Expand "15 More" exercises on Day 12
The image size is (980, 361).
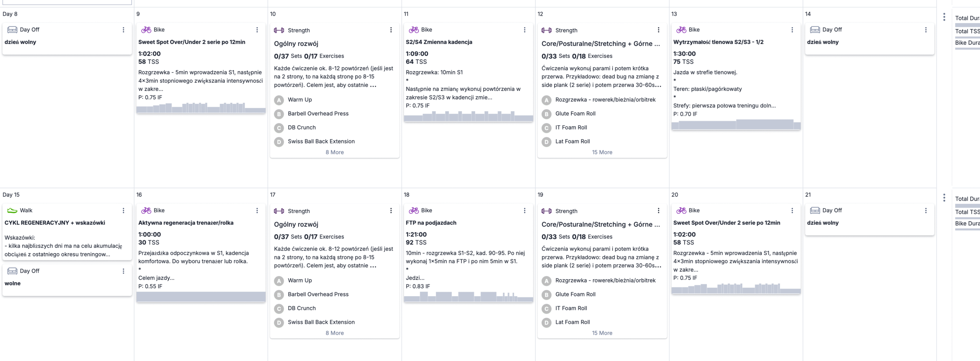point(602,152)
